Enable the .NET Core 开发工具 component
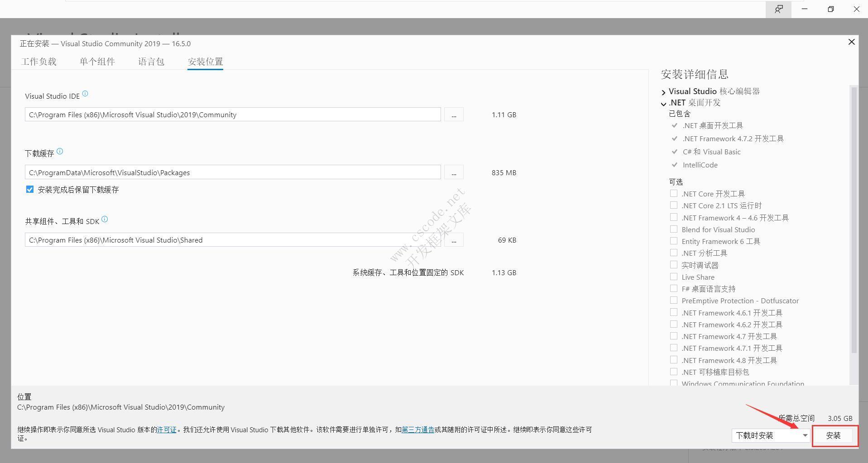 (674, 193)
